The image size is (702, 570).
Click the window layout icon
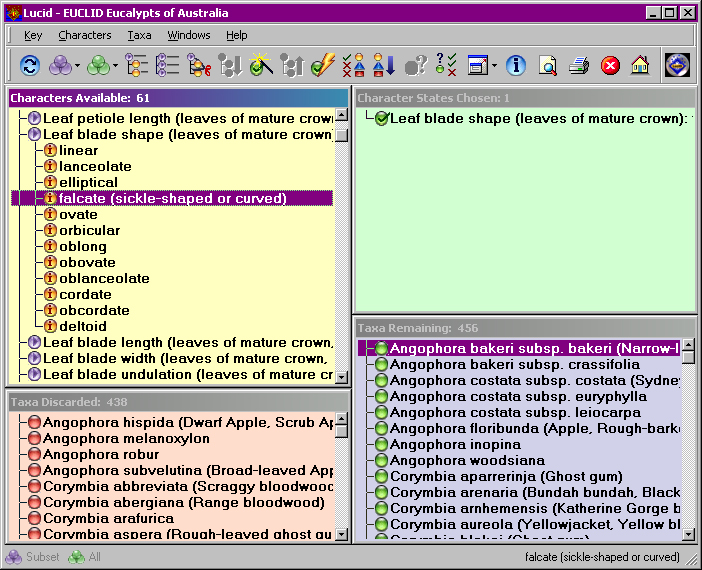tap(478, 66)
